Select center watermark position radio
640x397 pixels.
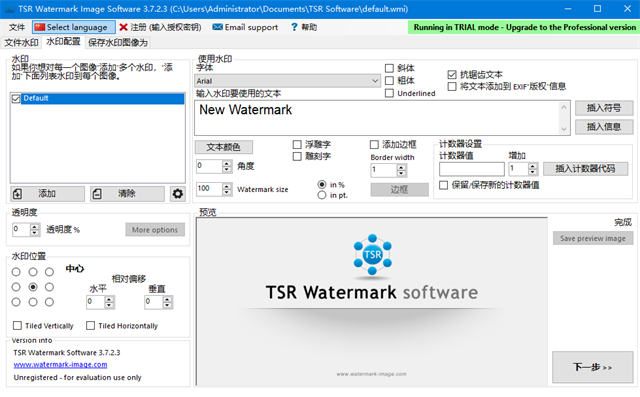coord(33,287)
